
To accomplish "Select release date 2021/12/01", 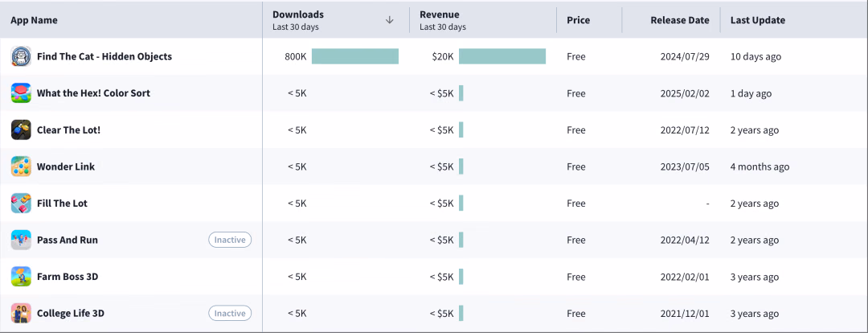I will (x=685, y=313).
